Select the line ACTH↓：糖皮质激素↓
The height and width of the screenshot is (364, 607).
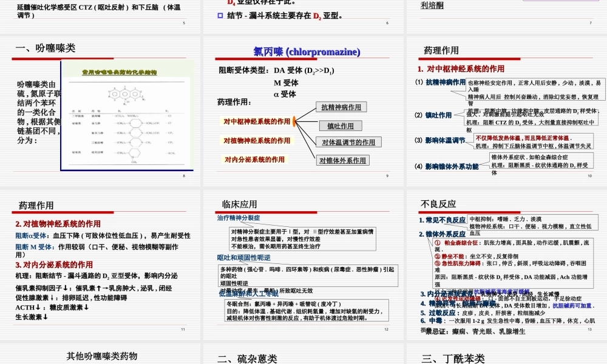tap(52, 307)
